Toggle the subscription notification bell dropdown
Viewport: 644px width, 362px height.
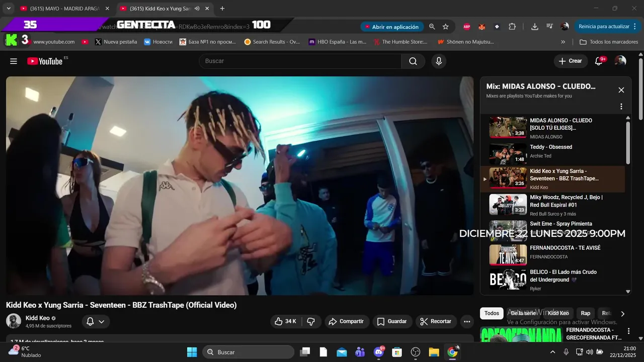click(x=96, y=321)
